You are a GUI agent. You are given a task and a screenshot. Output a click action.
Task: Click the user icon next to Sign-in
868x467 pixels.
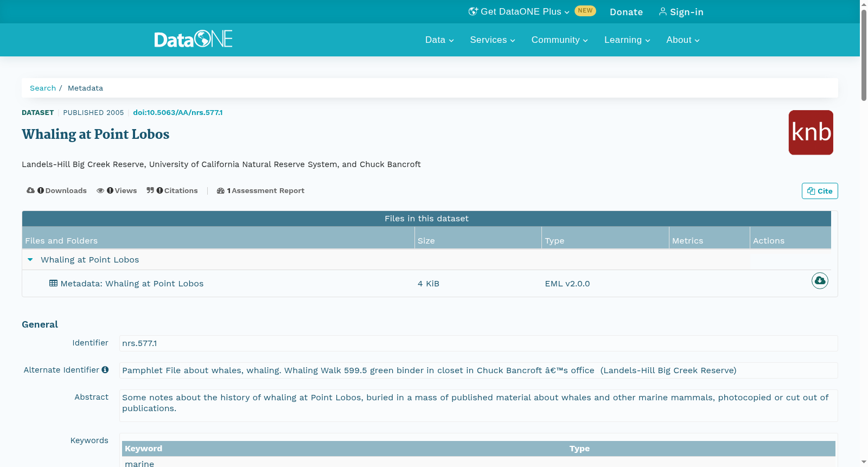click(663, 11)
